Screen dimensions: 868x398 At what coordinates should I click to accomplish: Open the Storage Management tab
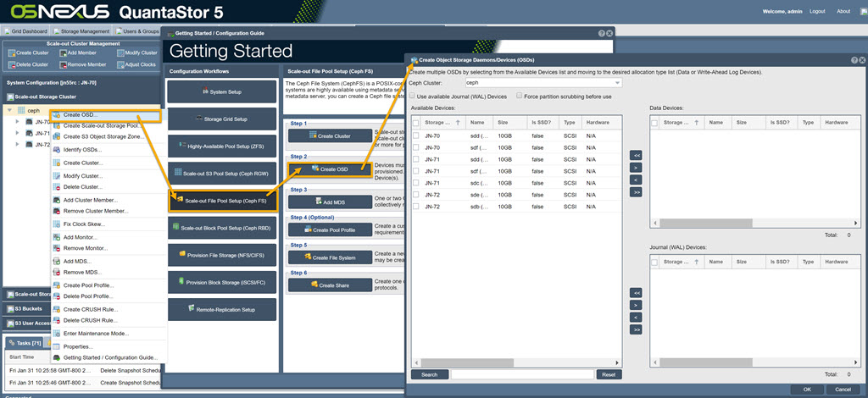tap(81, 31)
